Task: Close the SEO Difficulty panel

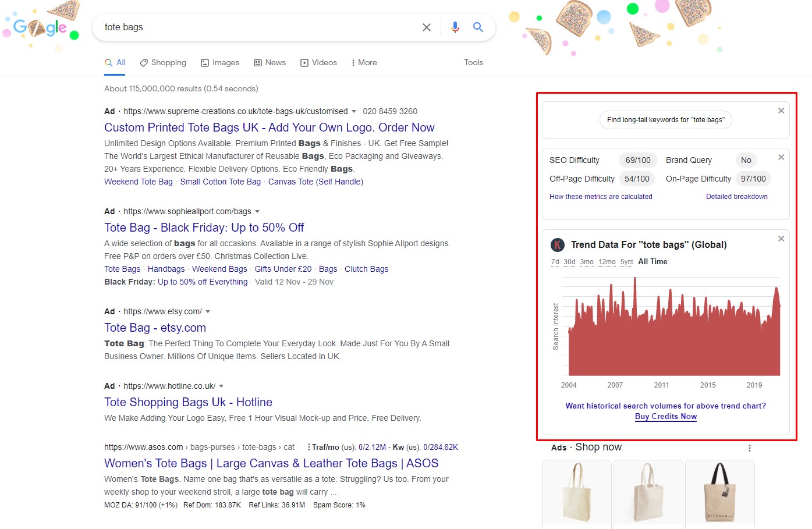Action: [781, 157]
